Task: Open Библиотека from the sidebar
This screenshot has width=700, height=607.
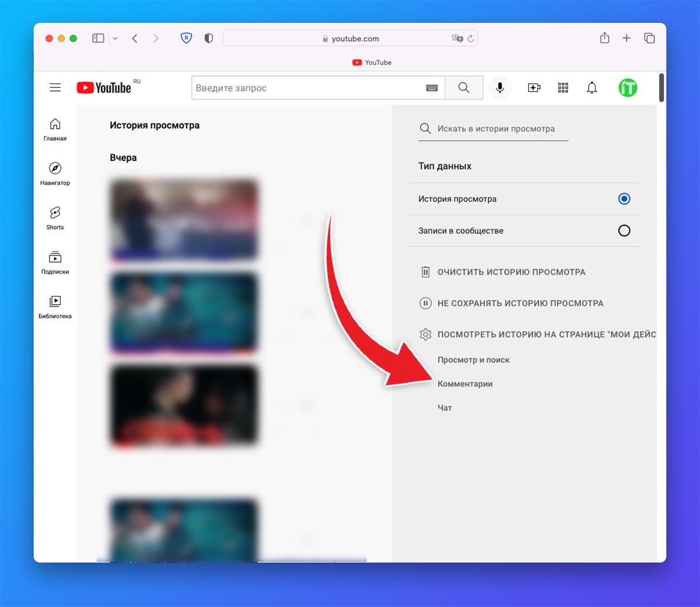Action: [x=55, y=306]
